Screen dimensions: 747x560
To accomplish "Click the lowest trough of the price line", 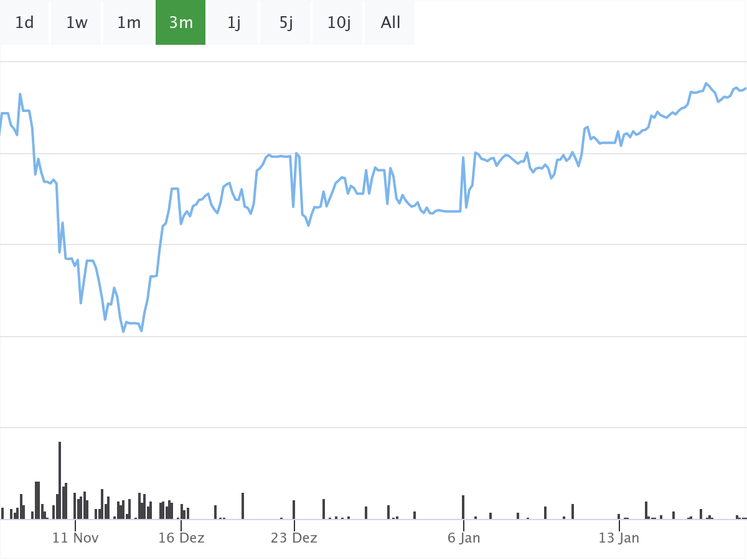I will (123, 331).
